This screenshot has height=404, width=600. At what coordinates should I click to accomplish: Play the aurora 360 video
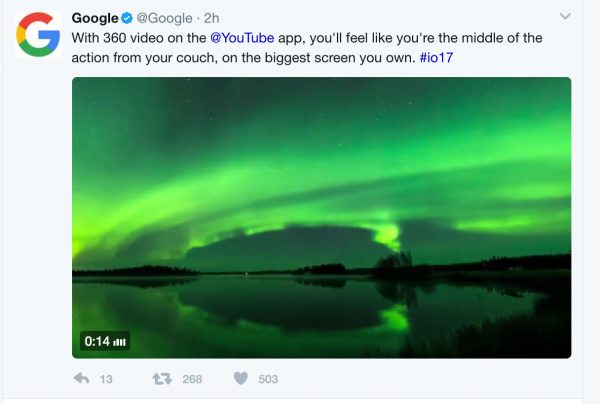tap(321, 218)
